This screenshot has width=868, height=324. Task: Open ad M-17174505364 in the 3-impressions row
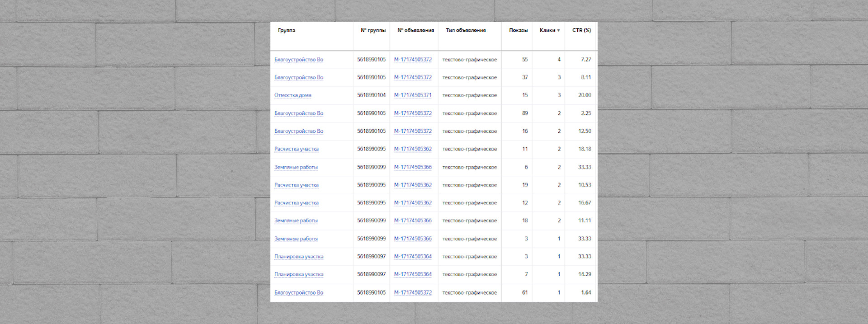point(412,256)
